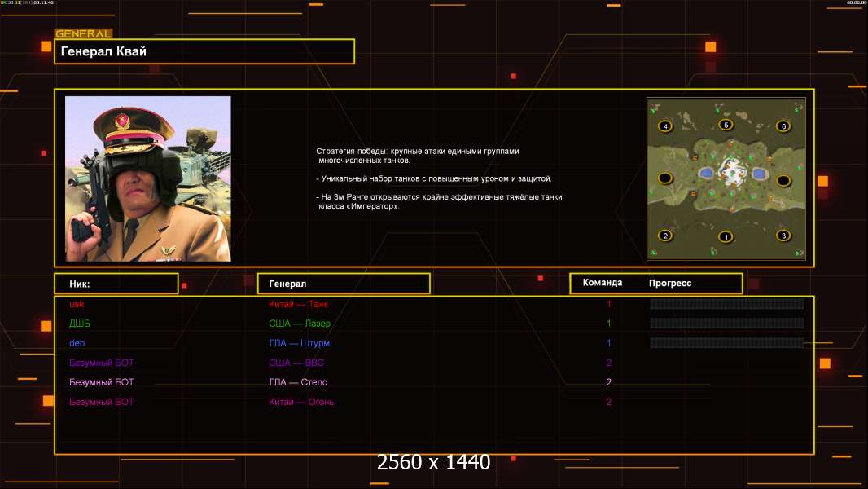This screenshot has width=868, height=489.
Task: Click the empty western start slot on the minimap
Action: click(x=665, y=178)
